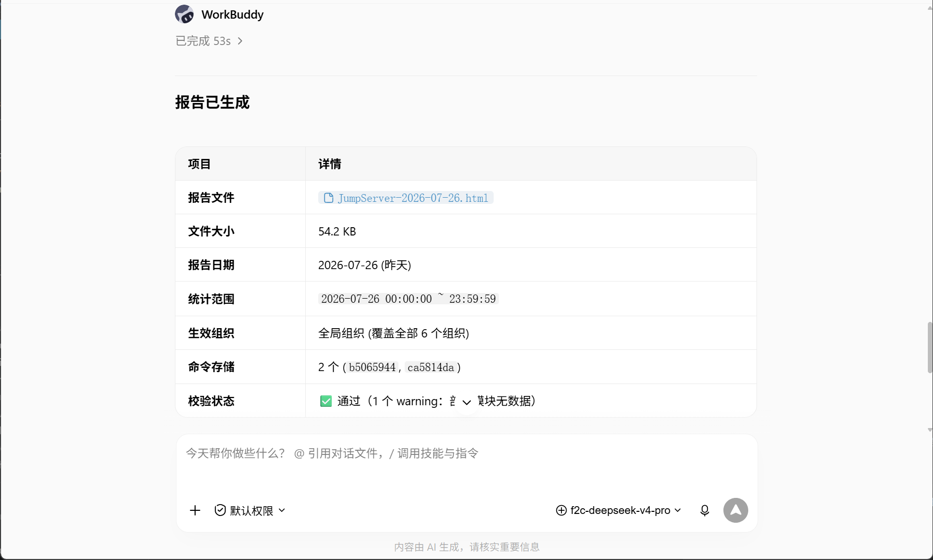Click the WorkBuddy avatar icon

coord(184,14)
